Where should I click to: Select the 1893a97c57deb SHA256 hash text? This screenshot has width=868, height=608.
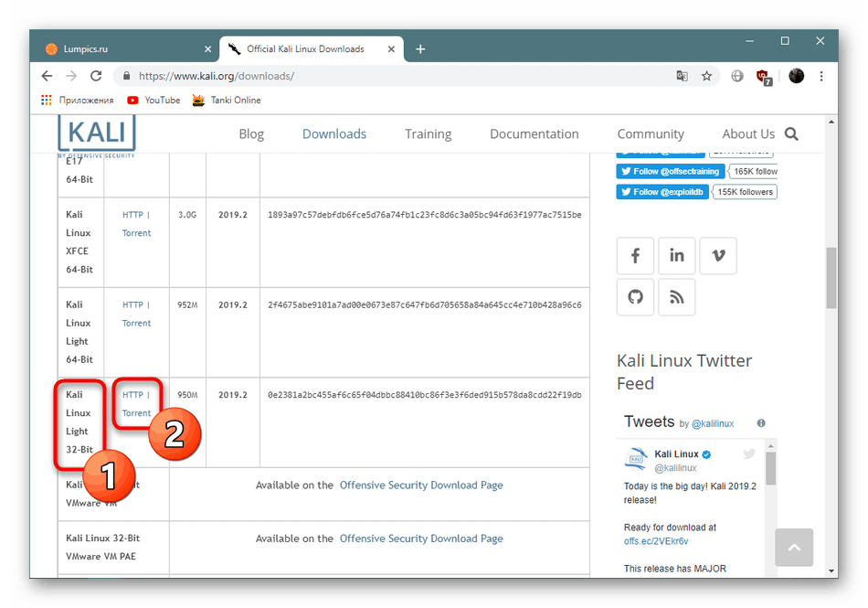pos(425,215)
